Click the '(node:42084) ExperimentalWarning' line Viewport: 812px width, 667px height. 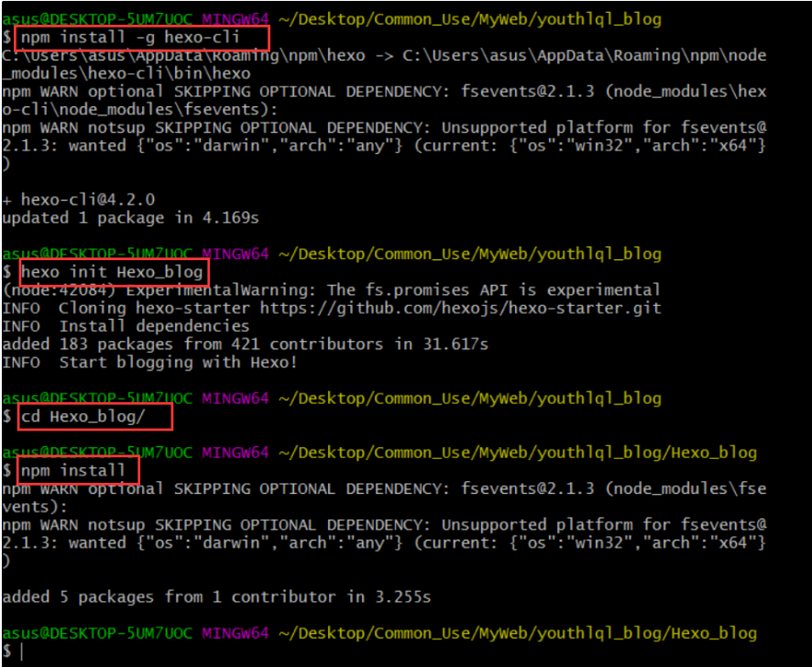[332, 290]
